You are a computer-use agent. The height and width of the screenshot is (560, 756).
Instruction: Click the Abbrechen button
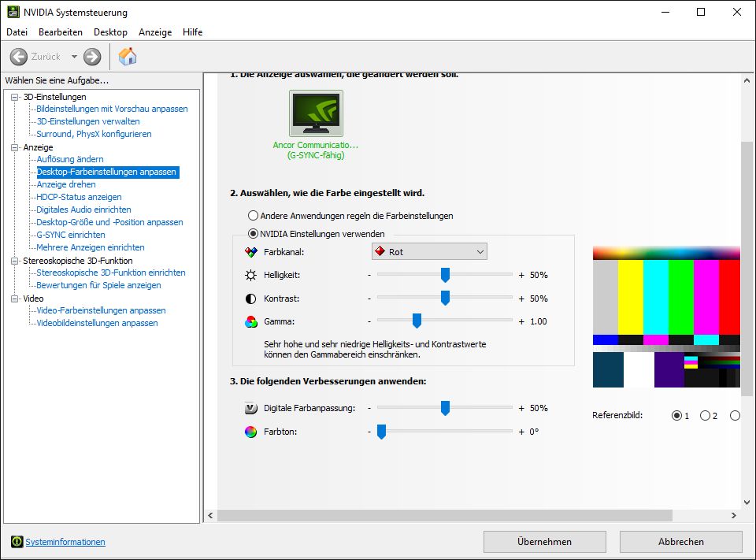(x=680, y=542)
